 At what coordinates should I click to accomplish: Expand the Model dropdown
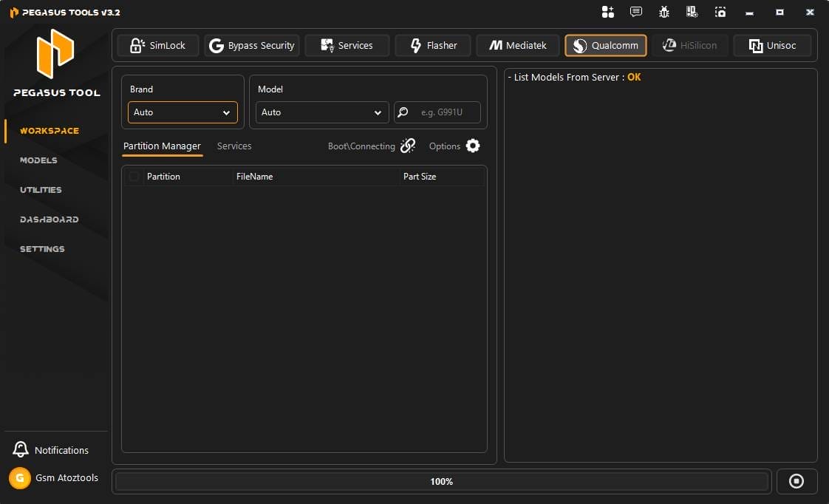pos(321,112)
